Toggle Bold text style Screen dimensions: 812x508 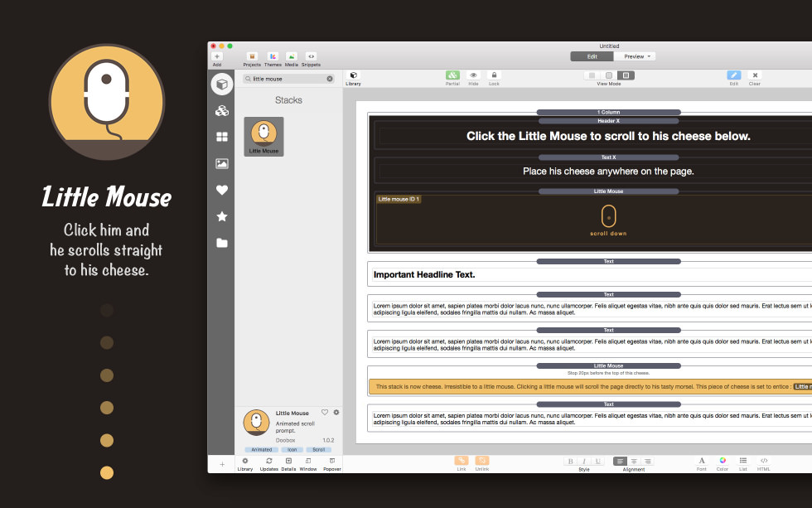point(571,461)
